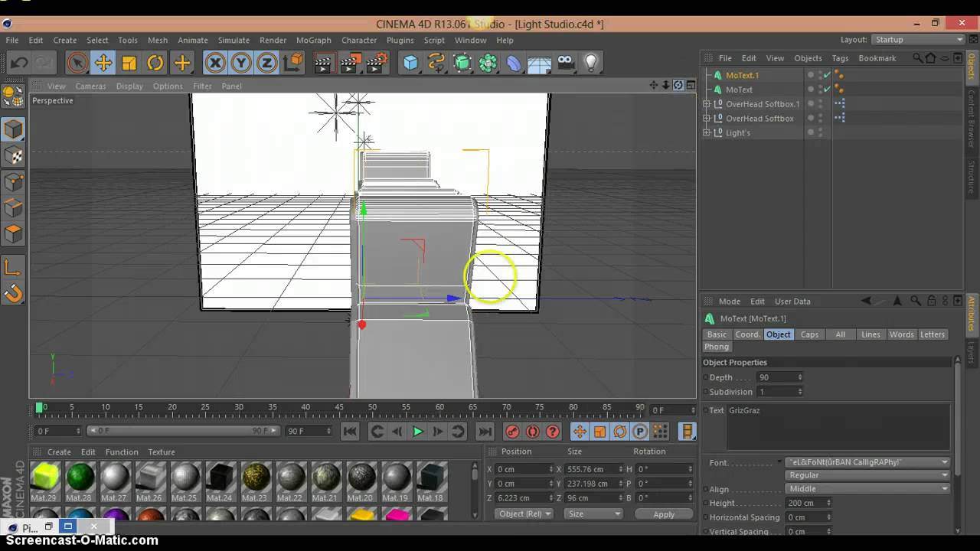Enable the Snap magnet tool
980x551 pixels.
point(13,293)
